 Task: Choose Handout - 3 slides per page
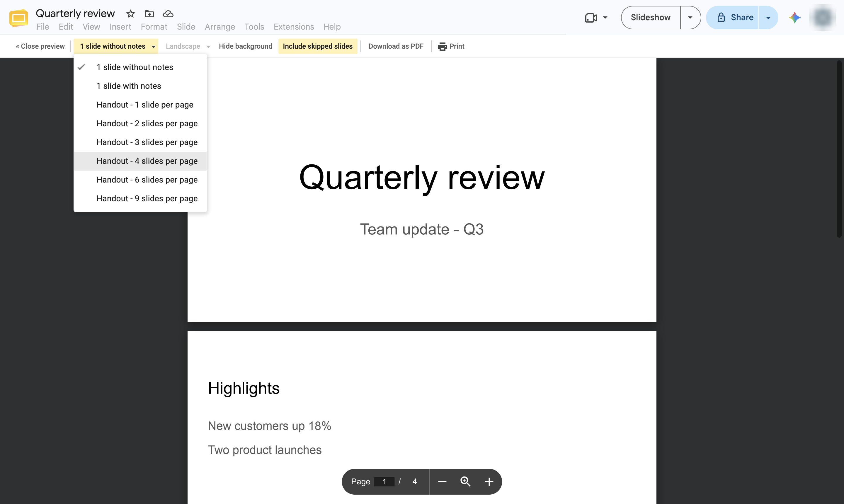[x=140, y=142]
